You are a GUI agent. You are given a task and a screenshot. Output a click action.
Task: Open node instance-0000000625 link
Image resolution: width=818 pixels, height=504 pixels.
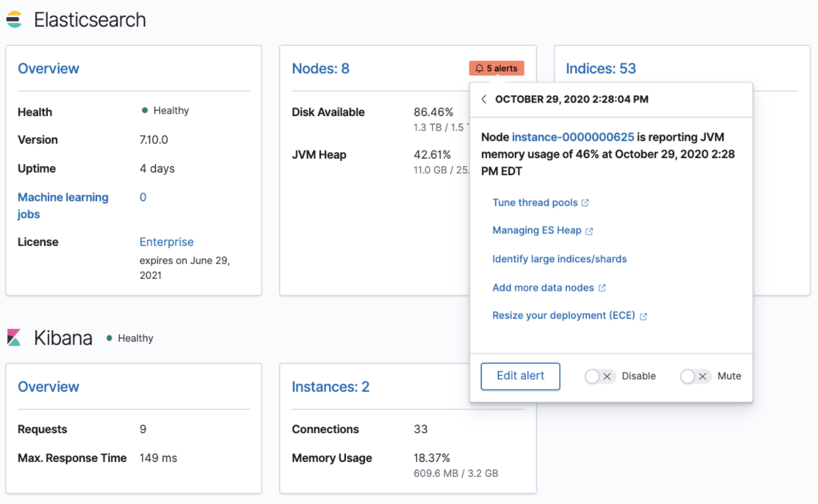pos(572,137)
